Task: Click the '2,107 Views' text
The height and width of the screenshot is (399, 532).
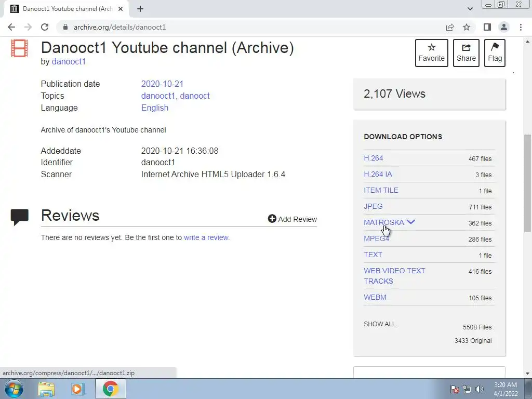Action: (394, 94)
